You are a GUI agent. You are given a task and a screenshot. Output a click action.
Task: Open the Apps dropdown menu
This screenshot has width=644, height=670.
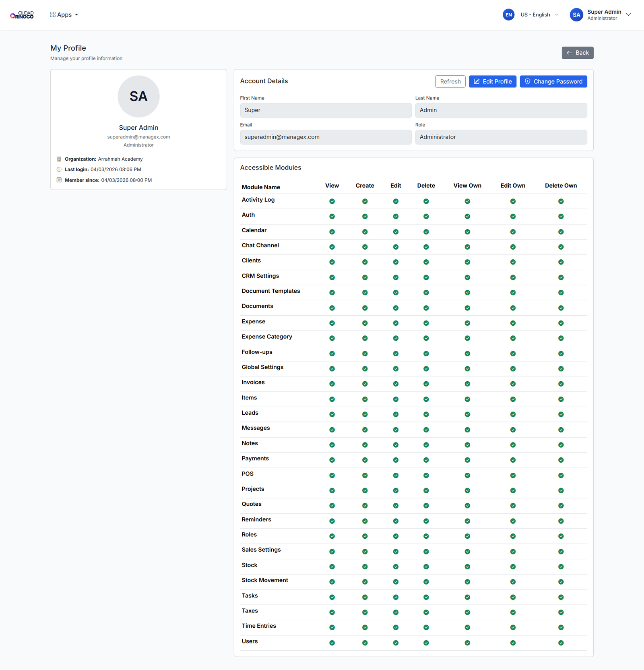[x=64, y=15]
